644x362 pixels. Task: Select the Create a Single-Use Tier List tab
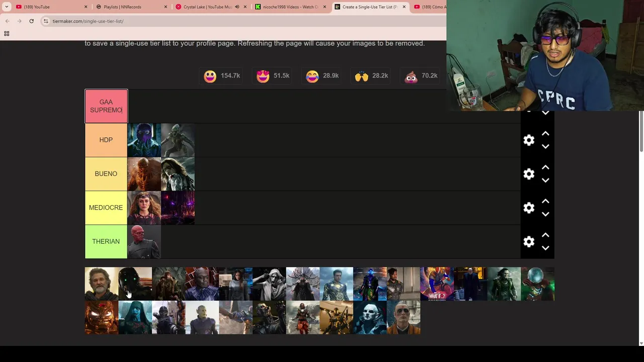tap(370, 7)
